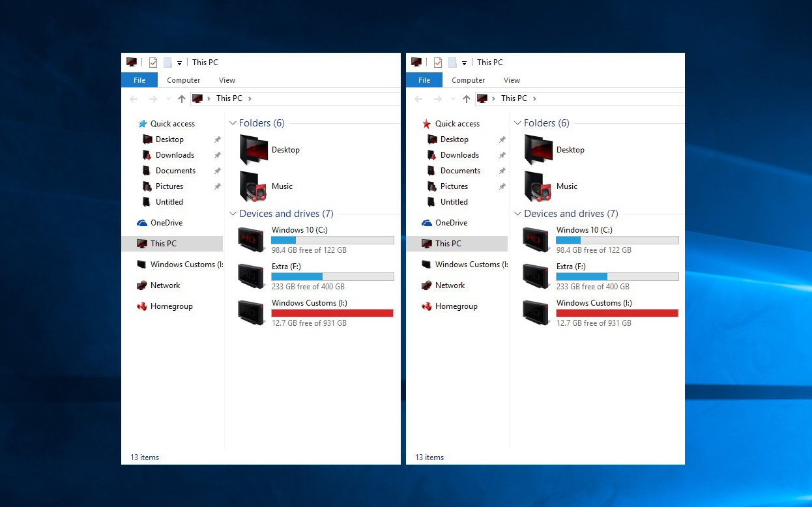Click Windows 10 (C:) usage bar, left window
Viewport: 812px width, 507px height.
pyautogui.click(x=332, y=240)
